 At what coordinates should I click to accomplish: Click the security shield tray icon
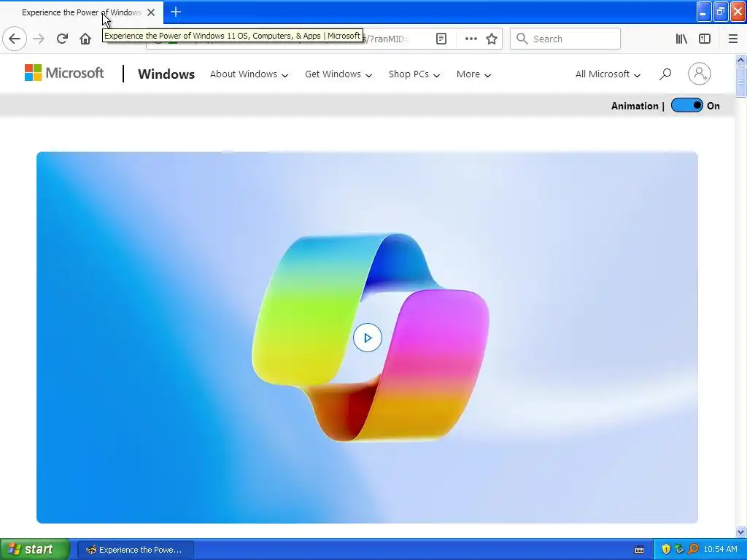click(x=666, y=549)
